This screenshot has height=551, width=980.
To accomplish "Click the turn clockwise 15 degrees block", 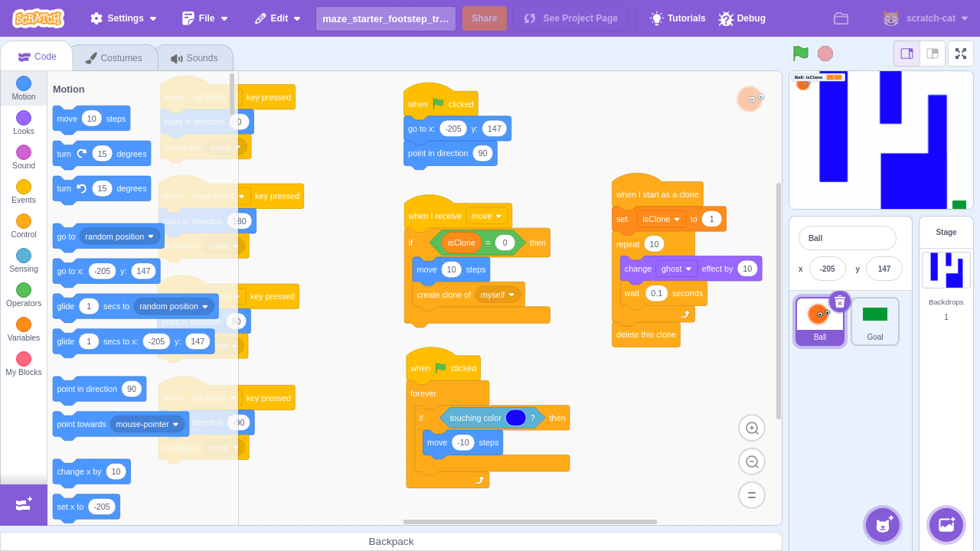I will coord(102,154).
